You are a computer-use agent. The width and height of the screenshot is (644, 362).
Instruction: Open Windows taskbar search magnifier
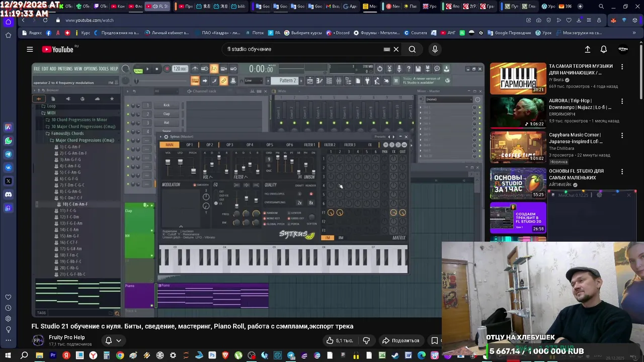coord(24,355)
